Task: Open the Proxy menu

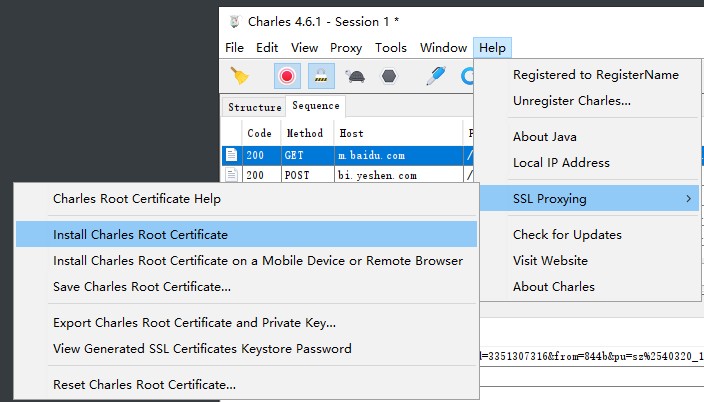Action: point(346,47)
